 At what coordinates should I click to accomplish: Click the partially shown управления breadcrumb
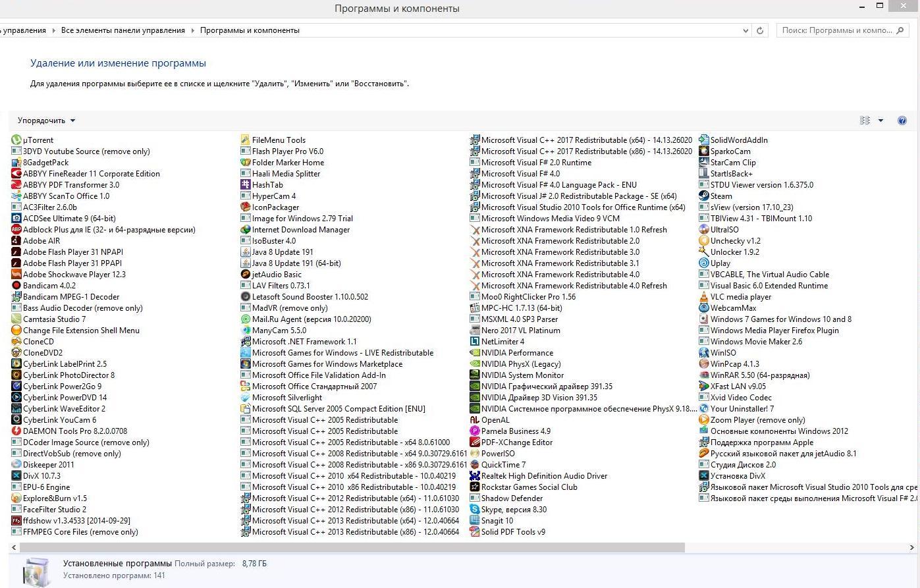pos(23,30)
